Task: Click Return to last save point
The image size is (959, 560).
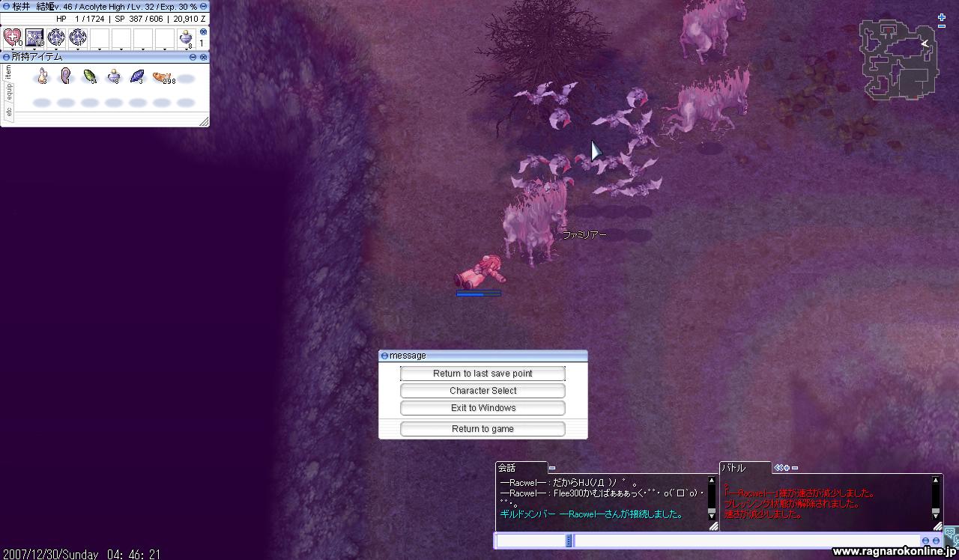Action: coord(482,374)
